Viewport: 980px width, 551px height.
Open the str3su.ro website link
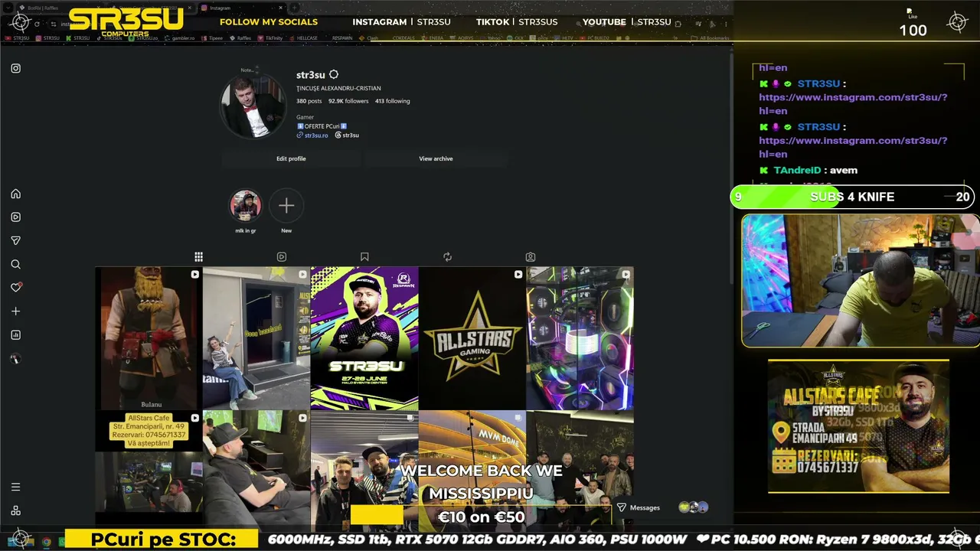pyautogui.click(x=312, y=135)
